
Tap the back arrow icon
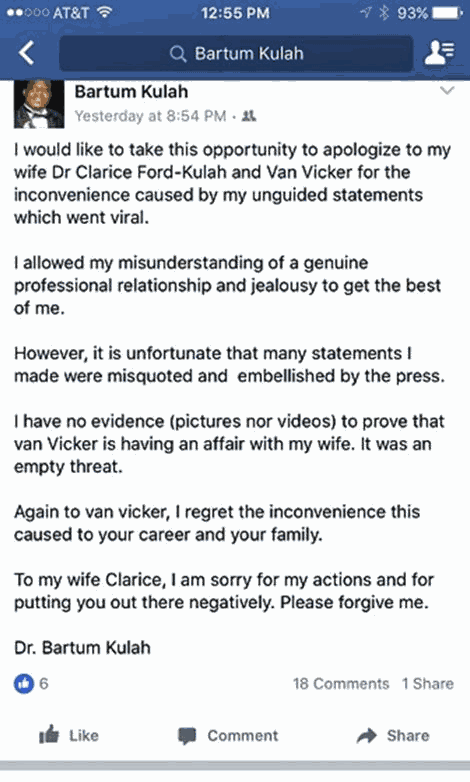[26, 53]
